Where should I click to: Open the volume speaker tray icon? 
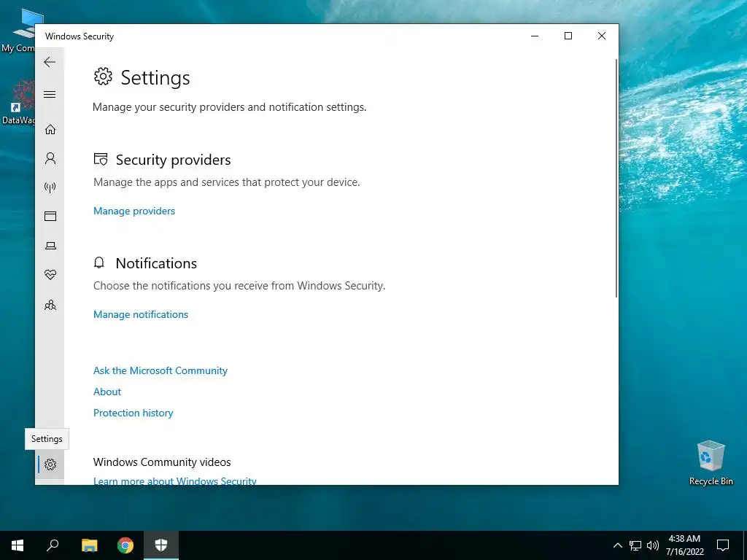click(653, 545)
